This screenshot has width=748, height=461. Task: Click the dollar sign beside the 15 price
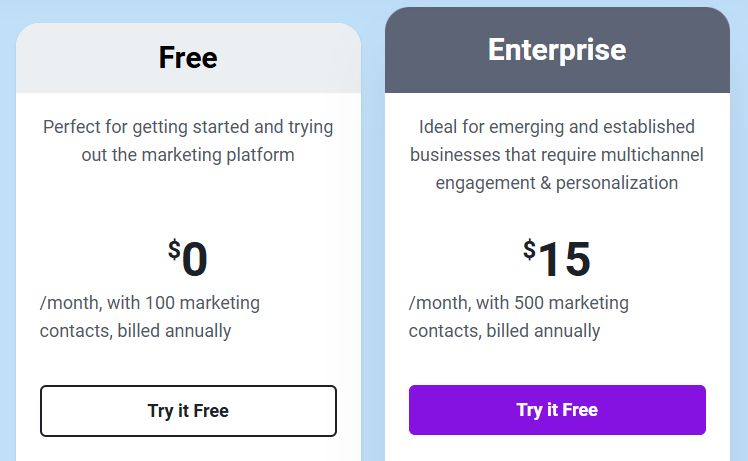pos(529,249)
